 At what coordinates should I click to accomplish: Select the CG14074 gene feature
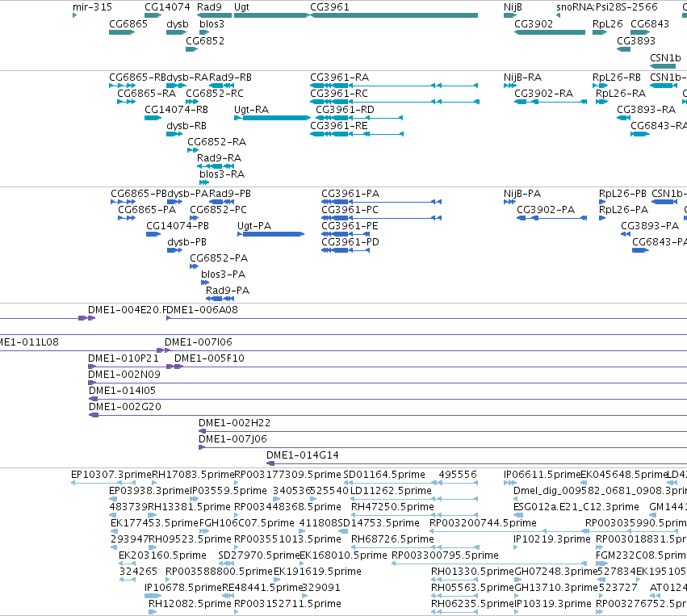tap(153, 15)
